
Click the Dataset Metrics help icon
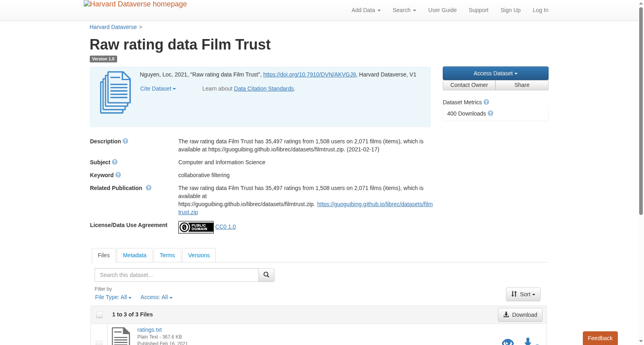click(486, 102)
